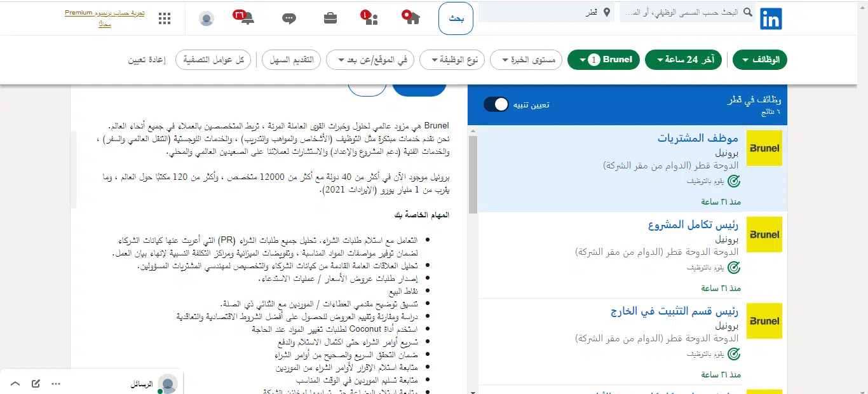The width and height of the screenshot is (868, 394).
Task: Open the في الموقع/عن بعد filter
Action: click(x=370, y=60)
